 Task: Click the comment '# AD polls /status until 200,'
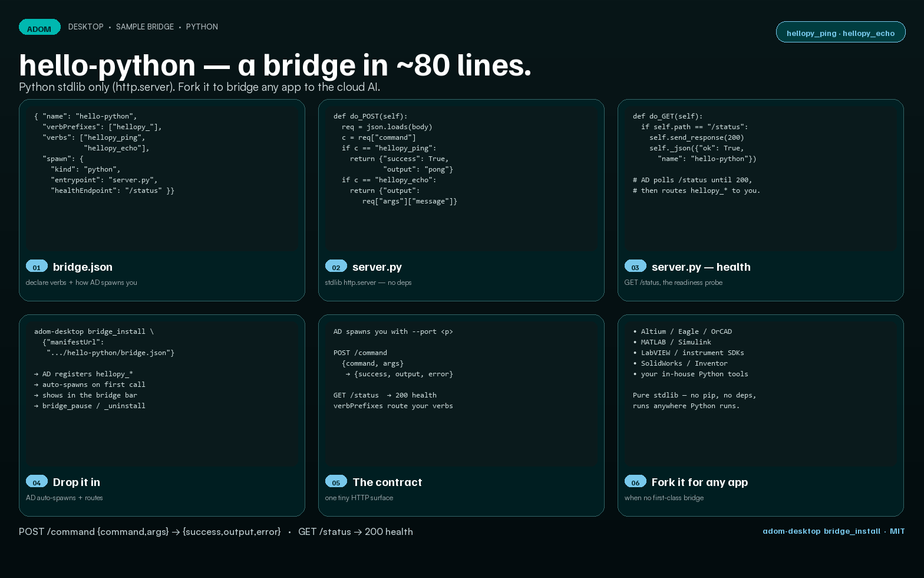[692, 180]
